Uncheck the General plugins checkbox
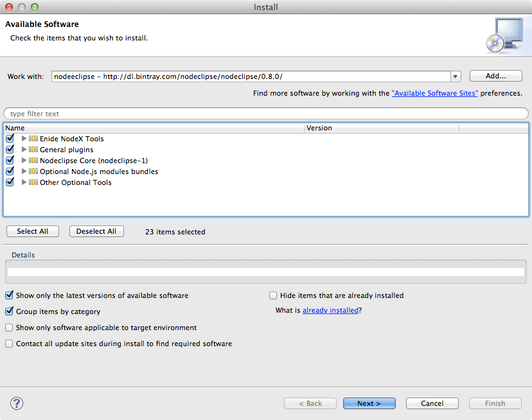532x420 pixels. [x=10, y=149]
